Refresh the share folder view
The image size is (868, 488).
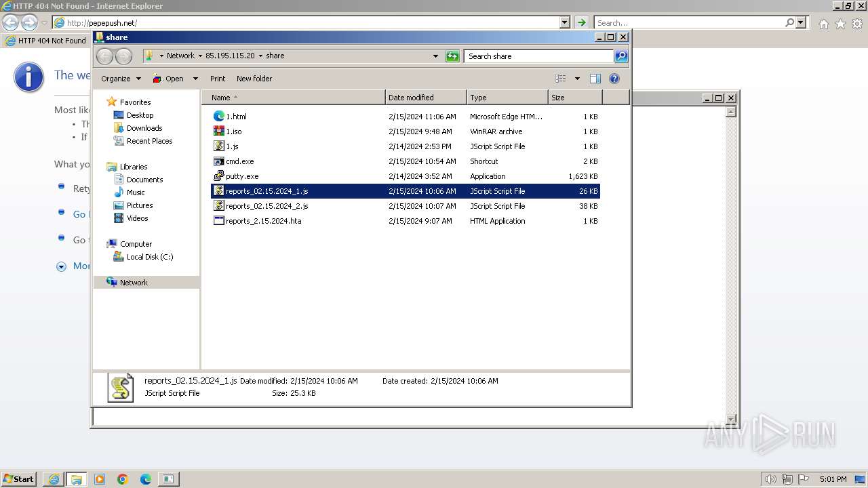[x=452, y=56]
